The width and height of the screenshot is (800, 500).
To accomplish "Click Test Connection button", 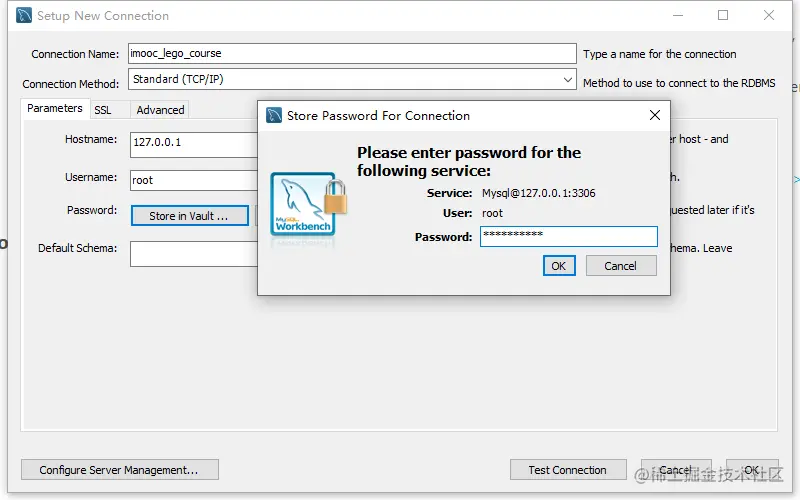I will [568, 470].
